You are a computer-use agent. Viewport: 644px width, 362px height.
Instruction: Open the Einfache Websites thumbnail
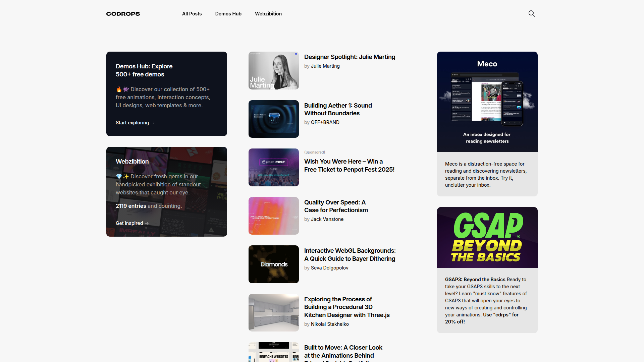tap(274, 352)
